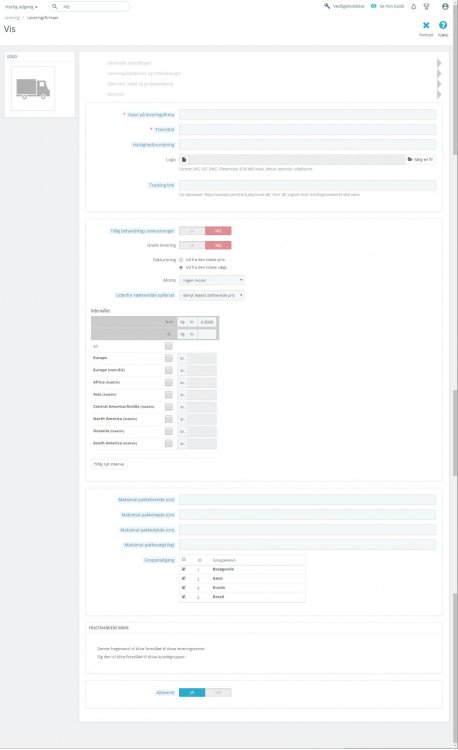Click the Vedligeholdelse link
The image size is (458, 750).
349,6
